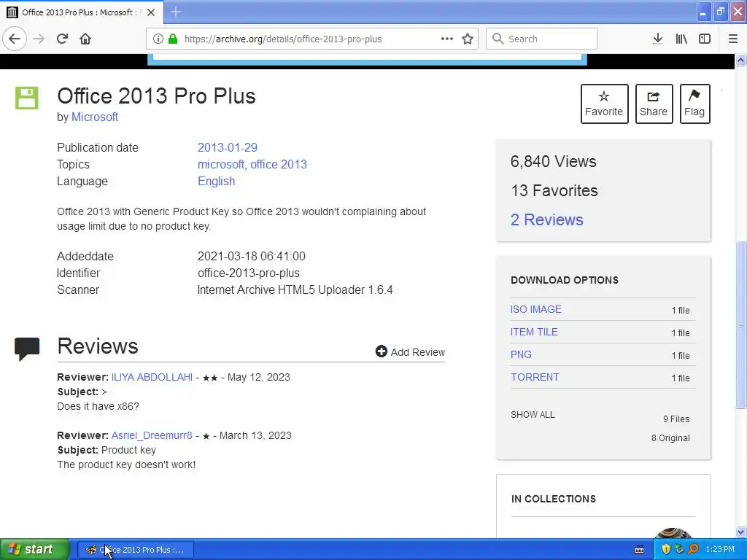Go back with the browser back arrow

(15, 39)
